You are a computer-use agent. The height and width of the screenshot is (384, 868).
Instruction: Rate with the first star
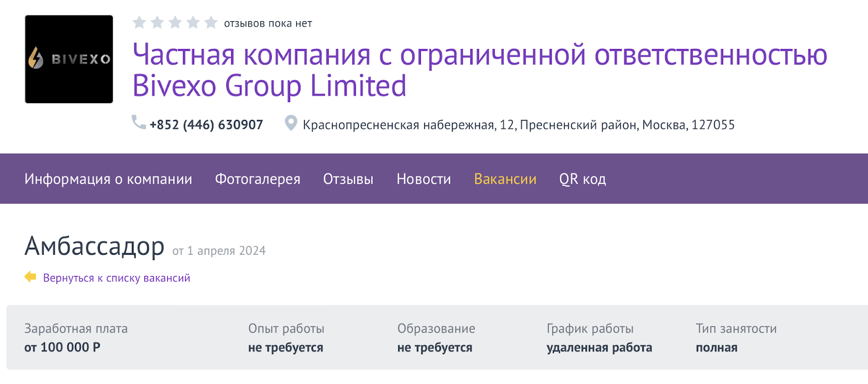tap(139, 22)
